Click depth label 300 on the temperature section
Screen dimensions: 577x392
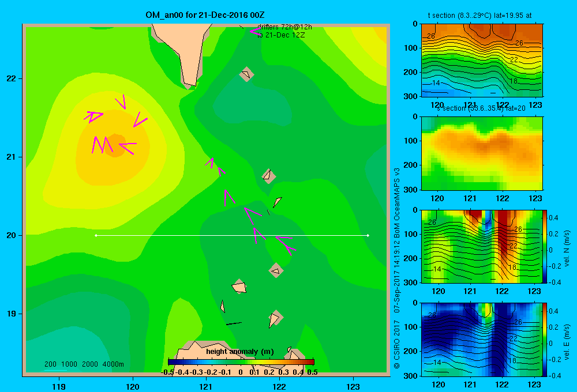click(x=411, y=96)
